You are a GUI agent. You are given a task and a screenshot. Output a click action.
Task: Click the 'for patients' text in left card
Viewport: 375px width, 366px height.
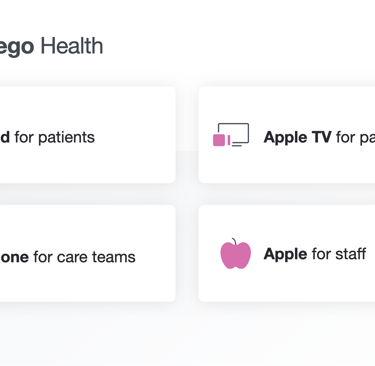pyautogui.click(x=54, y=138)
